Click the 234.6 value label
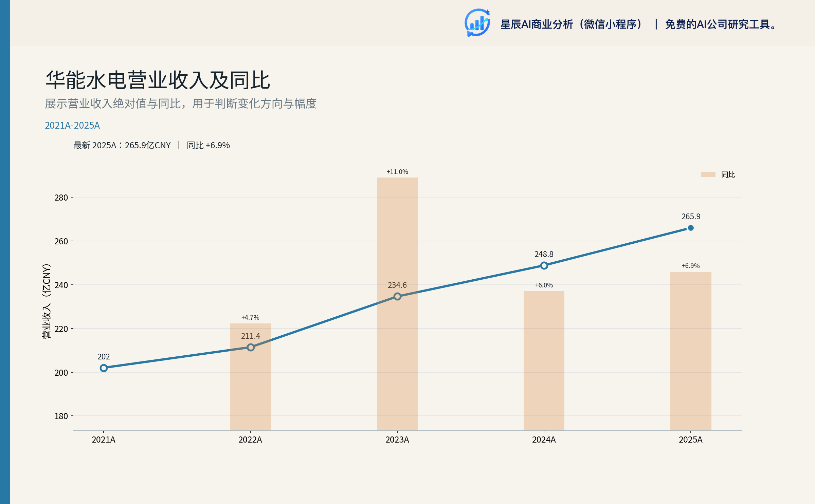Image resolution: width=815 pixels, height=504 pixels. click(x=397, y=285)
